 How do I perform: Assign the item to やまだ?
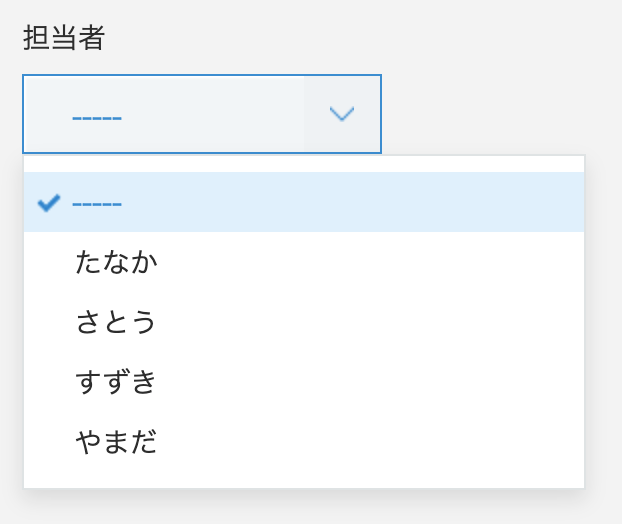coord(116,442)
